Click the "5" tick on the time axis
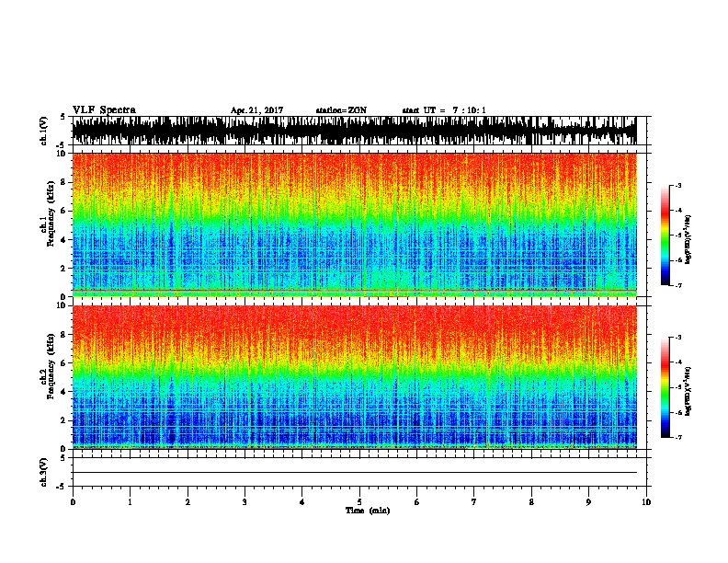 tap(359, 502)
